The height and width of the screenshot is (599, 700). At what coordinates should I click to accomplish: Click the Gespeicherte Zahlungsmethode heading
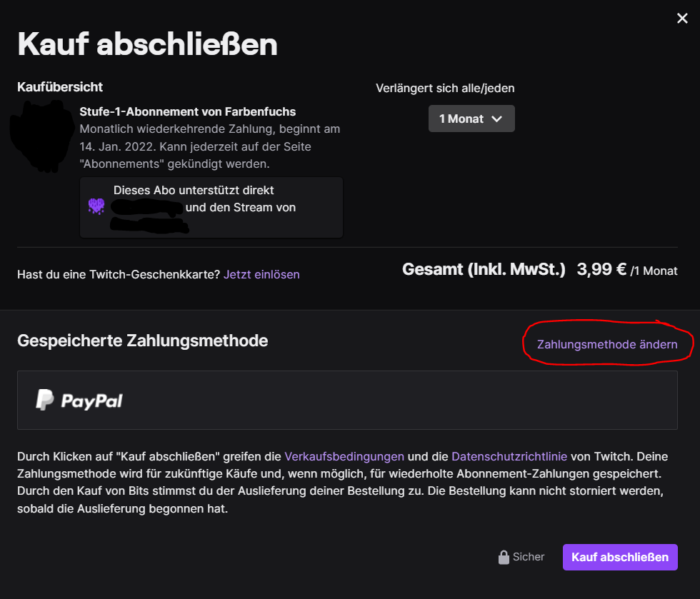(x=143, y=341)
